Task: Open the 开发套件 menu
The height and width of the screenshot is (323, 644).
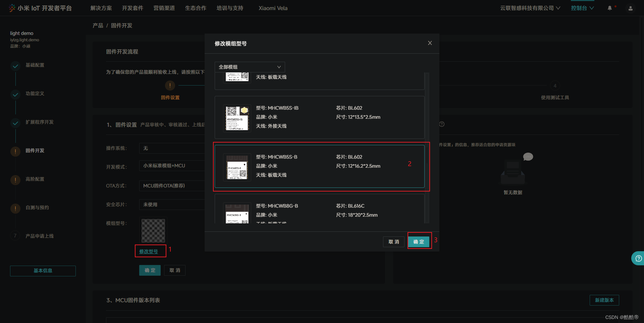Action: pos(132,8)
